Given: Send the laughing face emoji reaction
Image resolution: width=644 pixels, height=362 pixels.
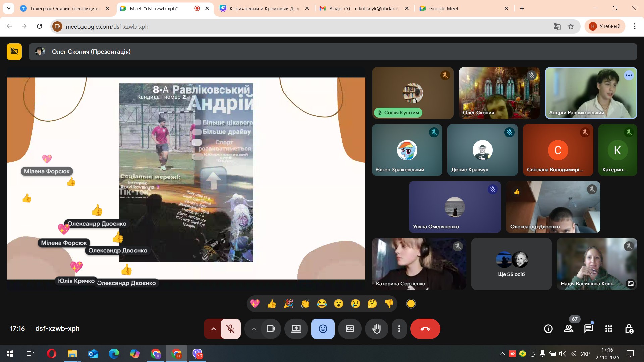Looking at the screenshot, I should tap(322, 304).
